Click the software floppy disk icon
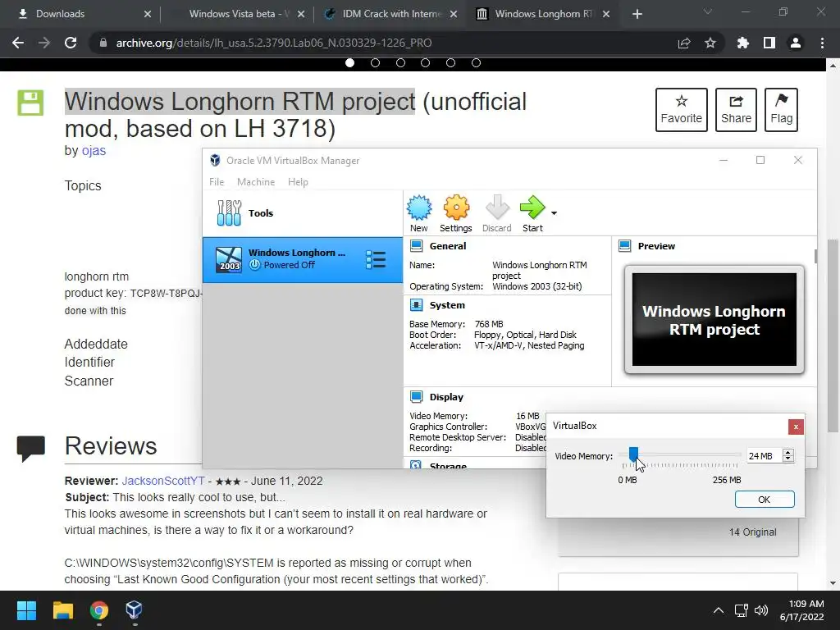The height and width of the screenshot is (630, 840). coord(30,103)
